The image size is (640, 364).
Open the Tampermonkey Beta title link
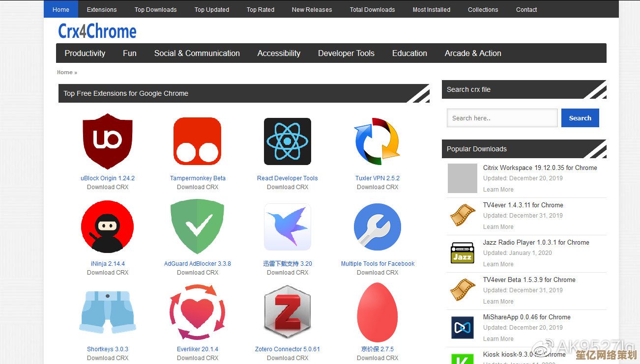click(198, 178)
